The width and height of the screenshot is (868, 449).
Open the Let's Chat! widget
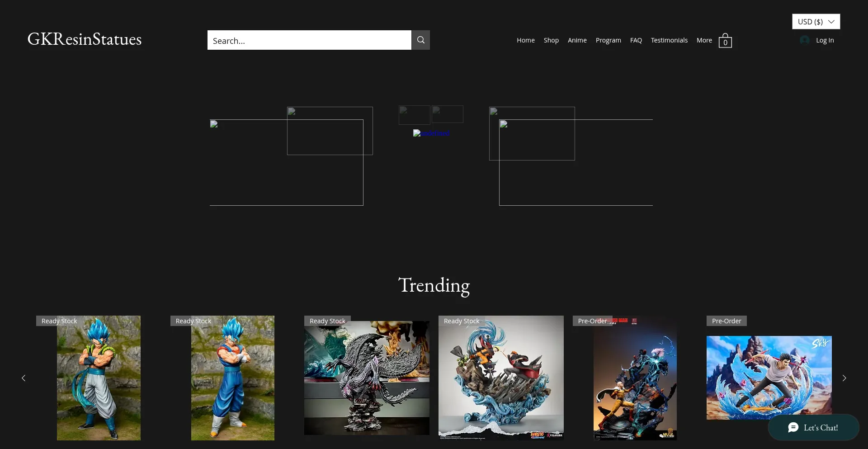(813, 427)
